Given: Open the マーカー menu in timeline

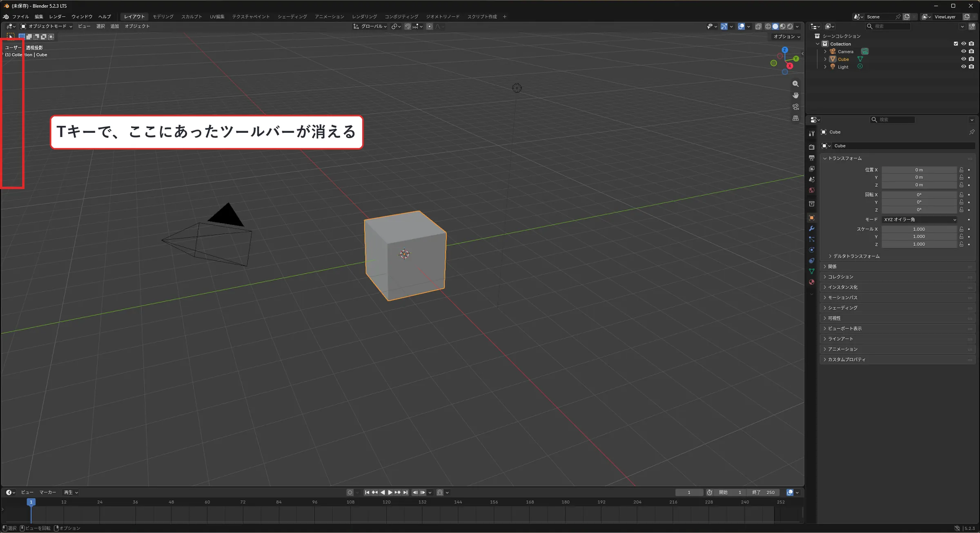Looking at the screenshot, I should 48,493.
